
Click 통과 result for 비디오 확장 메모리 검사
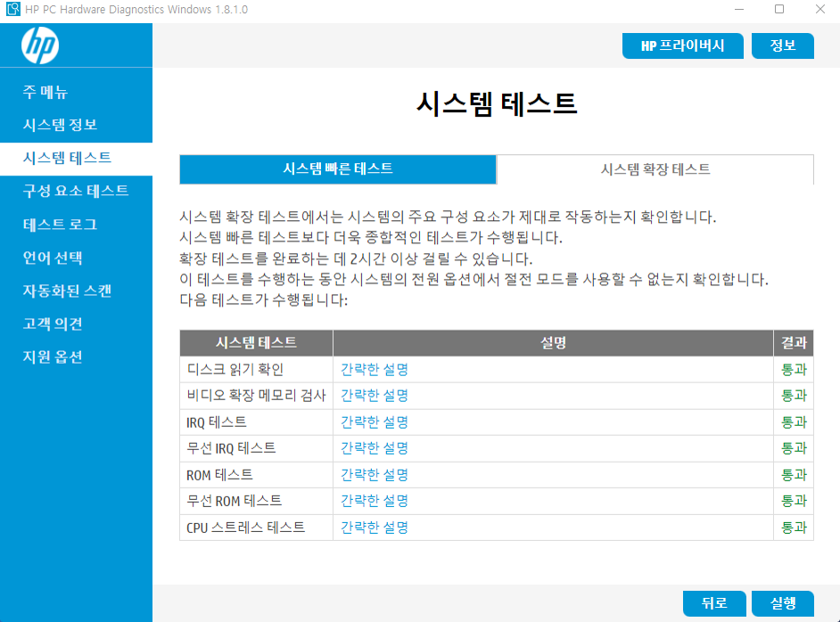pos(794,396)
